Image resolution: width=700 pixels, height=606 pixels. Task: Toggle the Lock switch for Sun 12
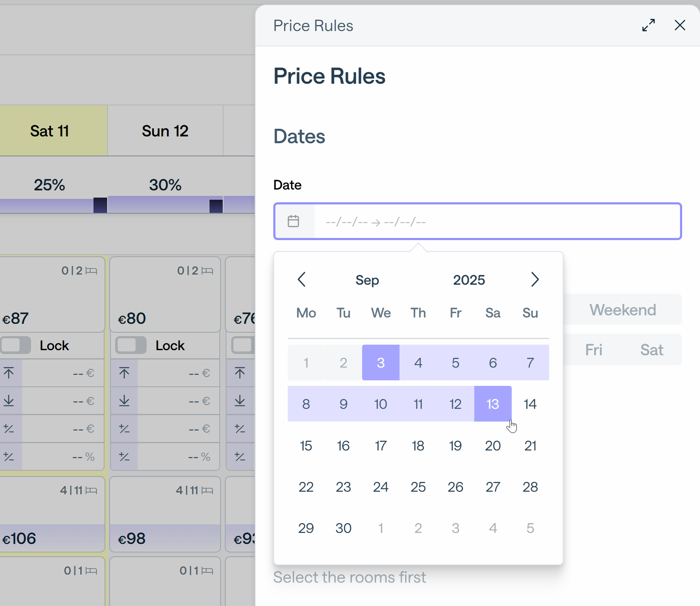click(x=131, y=345)
